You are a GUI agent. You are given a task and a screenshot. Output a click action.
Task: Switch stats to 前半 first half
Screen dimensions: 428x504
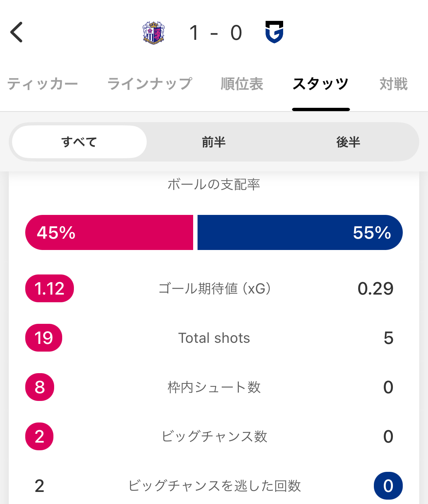[214, 142]
